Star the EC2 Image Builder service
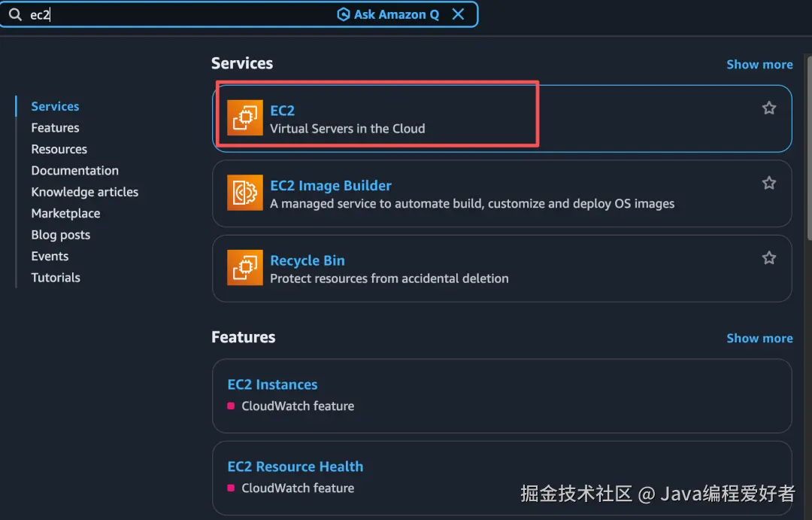Screen dimensions: 812x520 point(769,183)
